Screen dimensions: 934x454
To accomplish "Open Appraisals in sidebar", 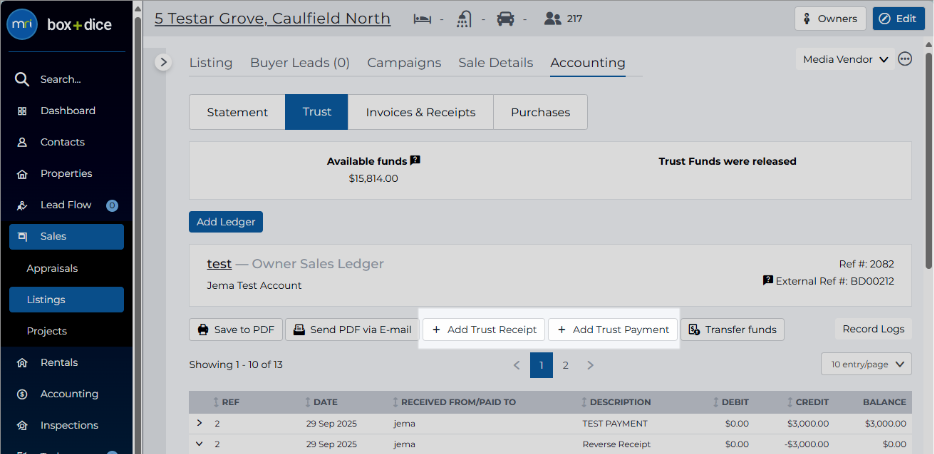I will pos(52,268).
